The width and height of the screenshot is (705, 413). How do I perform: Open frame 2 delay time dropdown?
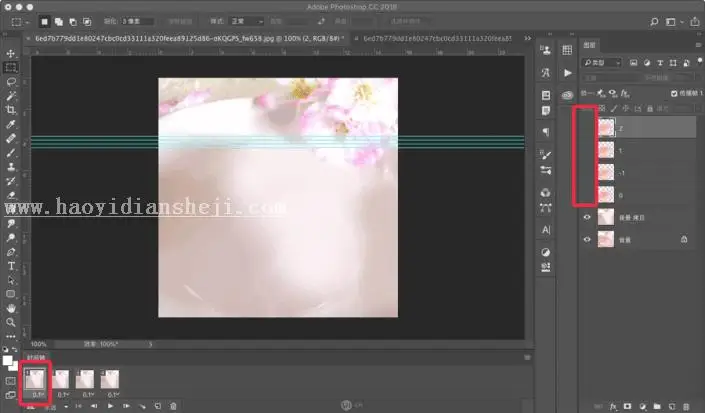[63, 395]
